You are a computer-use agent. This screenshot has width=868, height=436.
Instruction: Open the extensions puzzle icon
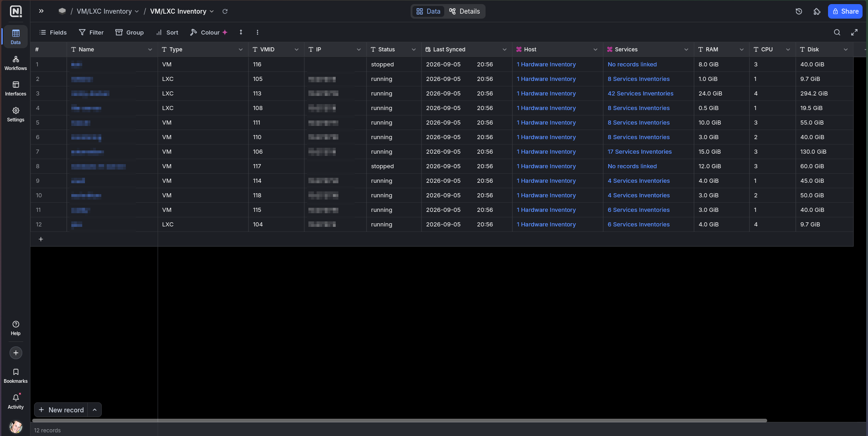[817, 11]
